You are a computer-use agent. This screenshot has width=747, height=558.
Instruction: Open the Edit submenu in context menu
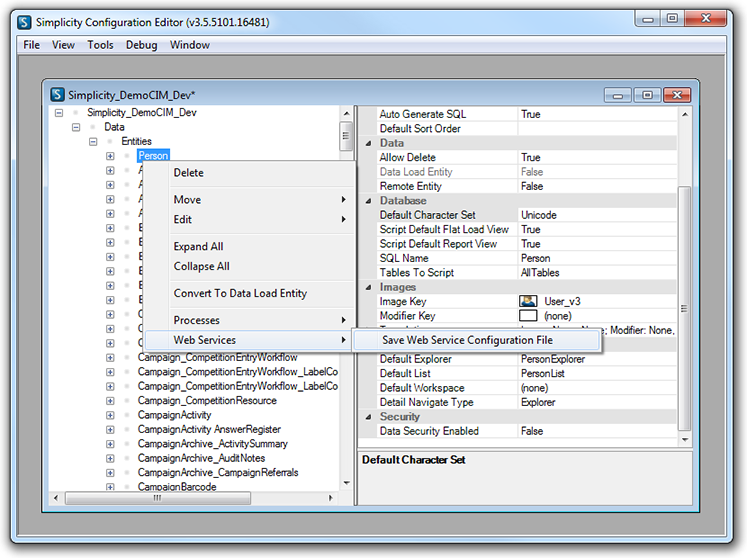pos(250,219)
